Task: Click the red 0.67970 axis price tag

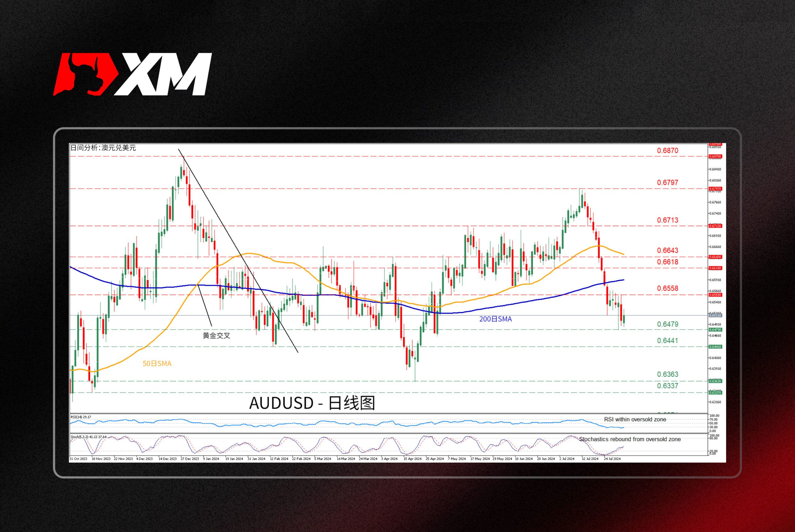Action: click(715, 189)
